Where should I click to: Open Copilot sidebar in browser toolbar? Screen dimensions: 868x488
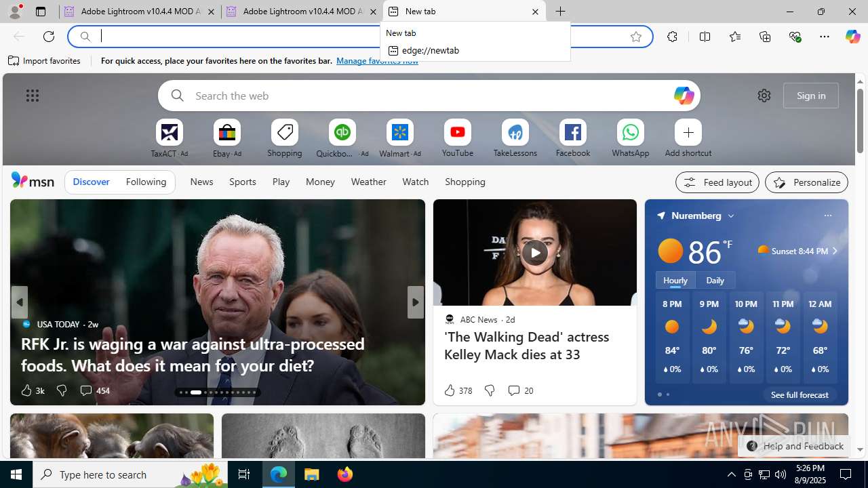(852, 37)
